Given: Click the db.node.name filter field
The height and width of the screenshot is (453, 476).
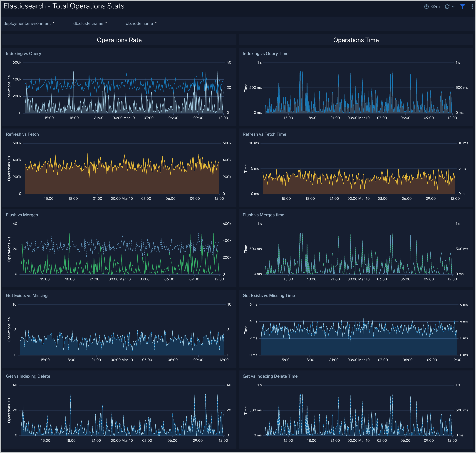Looking at the screenshot, I should click(x=163, y=24).
